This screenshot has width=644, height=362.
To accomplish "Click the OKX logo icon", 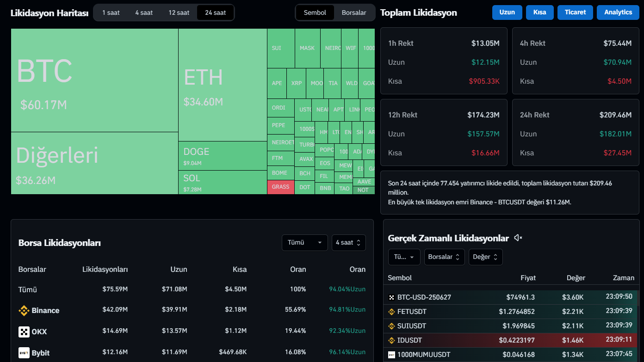I will 24,332.
